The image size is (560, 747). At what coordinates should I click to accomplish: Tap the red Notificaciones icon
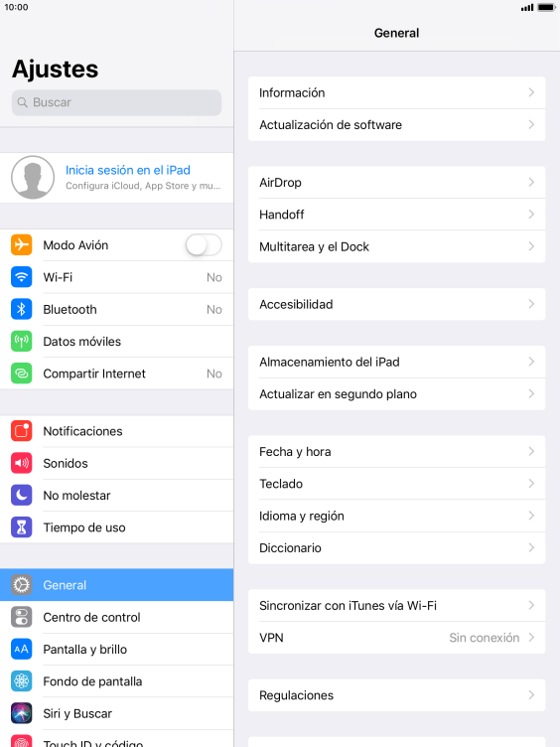click(22, 431)
